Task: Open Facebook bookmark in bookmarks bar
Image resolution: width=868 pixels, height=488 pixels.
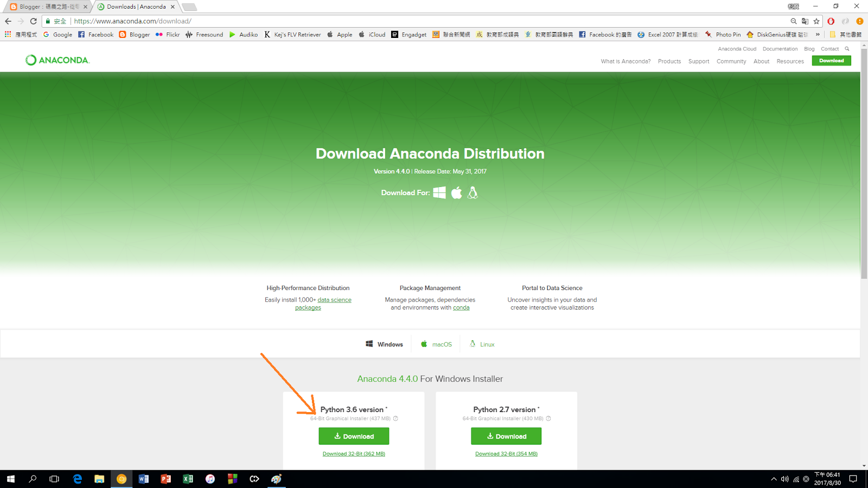Action: [96, 34]
